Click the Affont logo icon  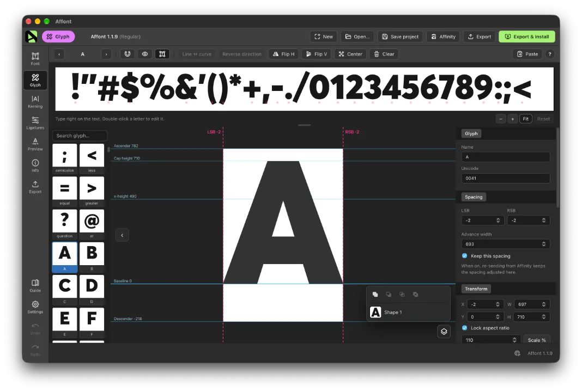tap(32, 36)
